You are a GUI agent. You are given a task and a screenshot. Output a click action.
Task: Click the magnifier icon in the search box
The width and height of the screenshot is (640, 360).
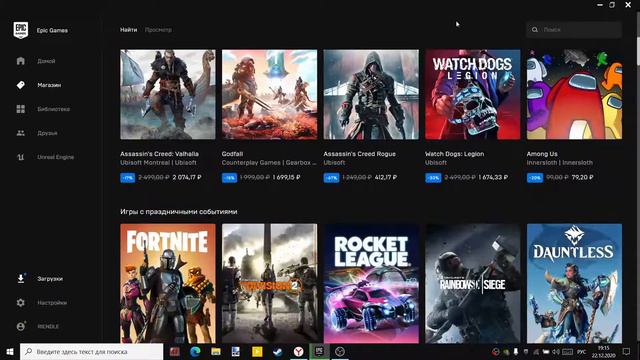[535, 30]
